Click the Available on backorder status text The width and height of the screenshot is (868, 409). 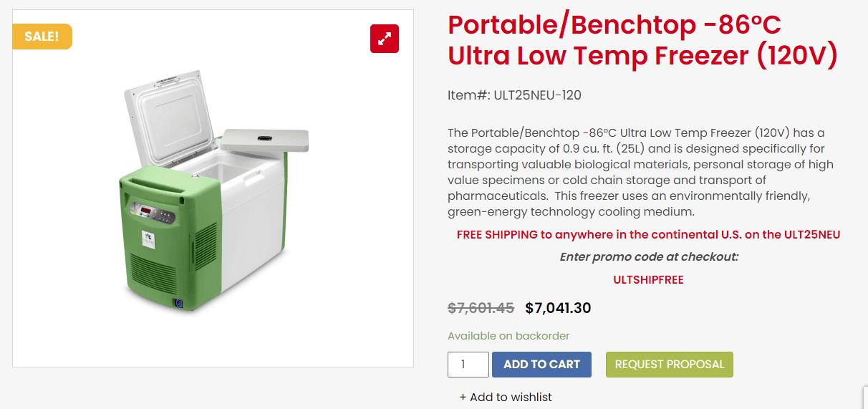click(508, 336)
